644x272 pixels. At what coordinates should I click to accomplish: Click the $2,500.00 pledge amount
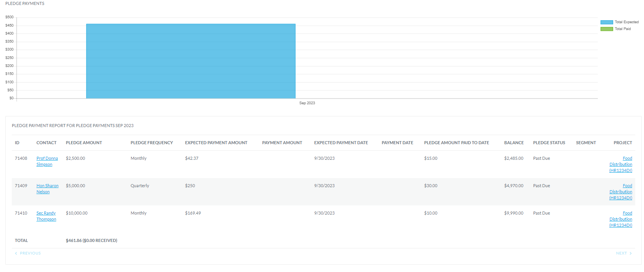click(x=75, y=158)
